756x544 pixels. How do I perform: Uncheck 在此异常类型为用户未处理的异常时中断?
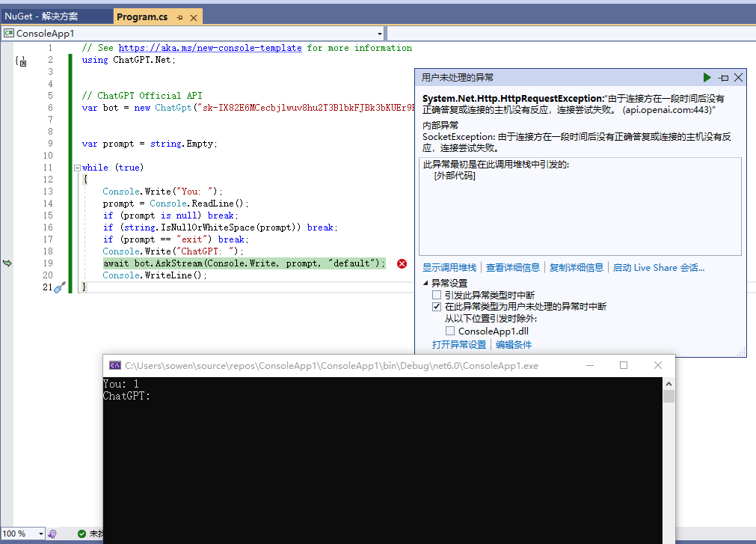(x=436, y=306)
